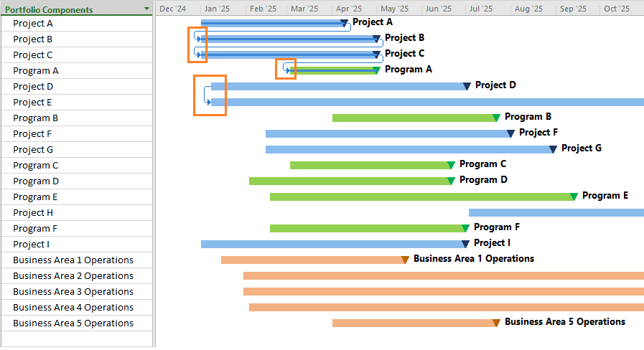644x350 pixels.
Task: Select Business Area 2 Operations list row
Action: click(77, 276)
